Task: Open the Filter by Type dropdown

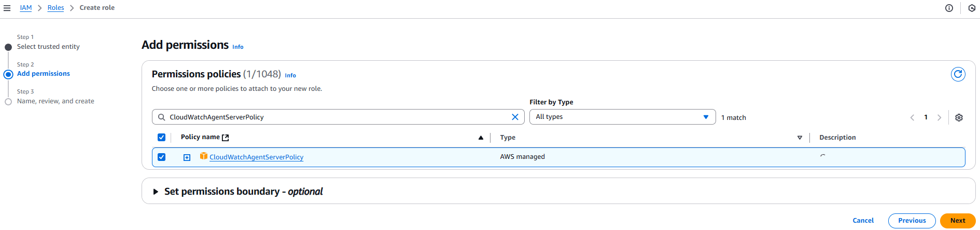Action: coord(622,117)
